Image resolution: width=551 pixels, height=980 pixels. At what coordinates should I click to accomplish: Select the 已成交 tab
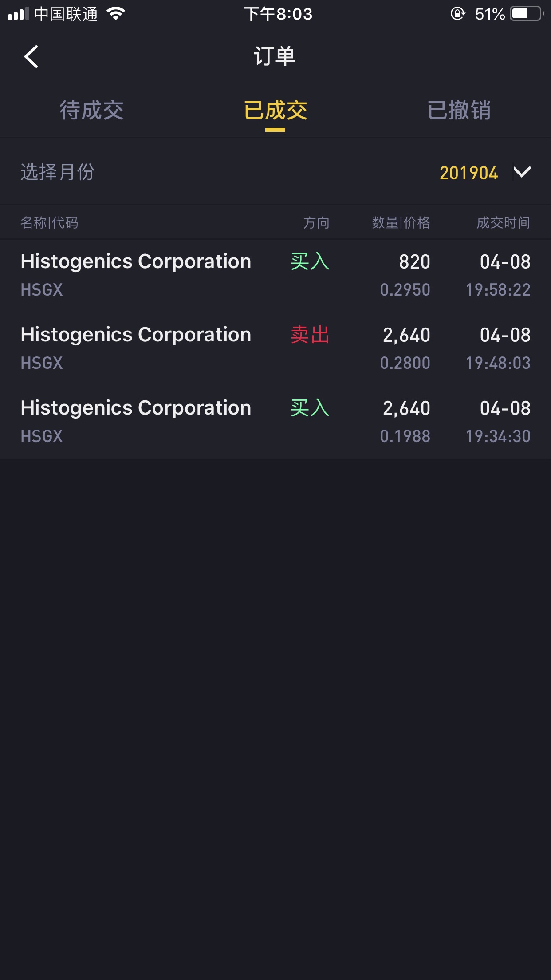point(275,110)
